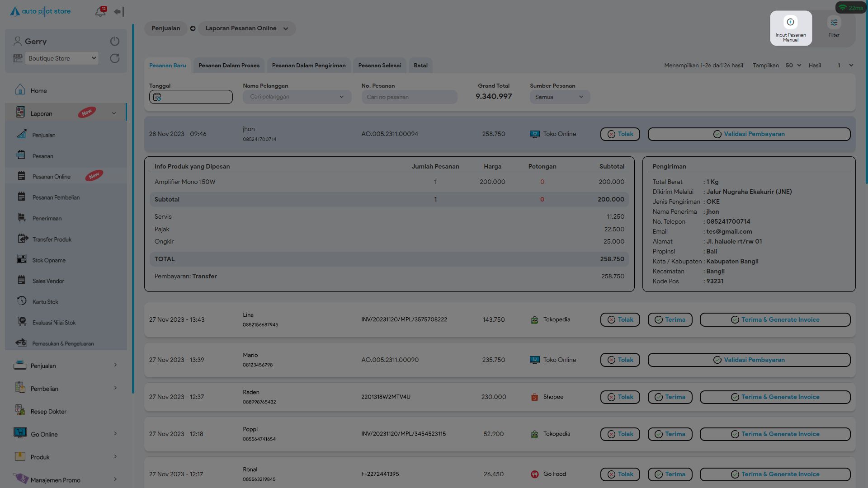Open Stok Opname in the sidebar

point(49,260)
